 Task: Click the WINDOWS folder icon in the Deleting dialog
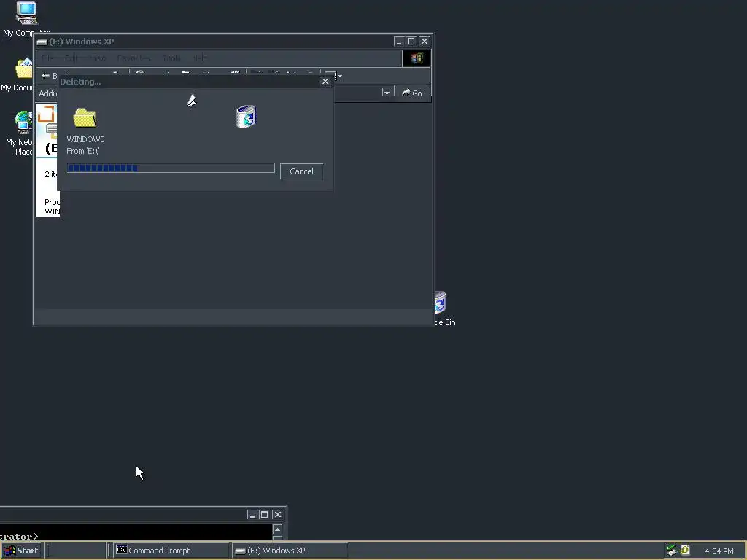coord(85,117)
